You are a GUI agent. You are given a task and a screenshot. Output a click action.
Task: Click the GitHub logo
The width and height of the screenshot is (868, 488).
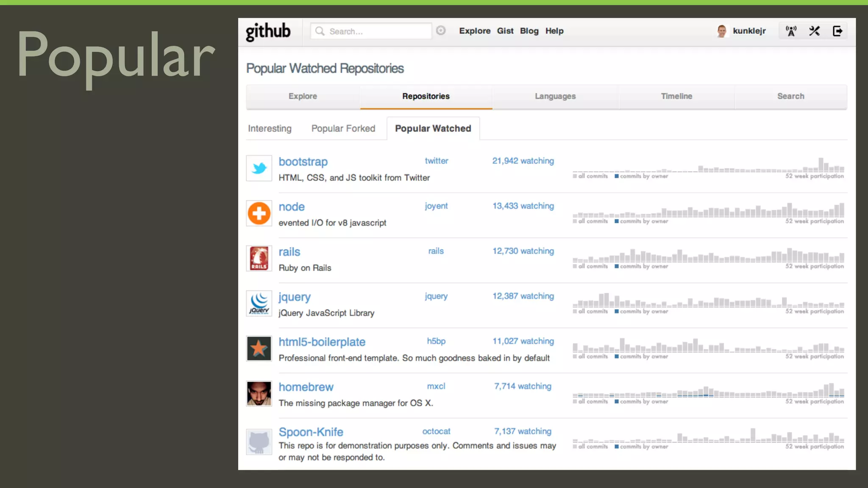point(268,31)
